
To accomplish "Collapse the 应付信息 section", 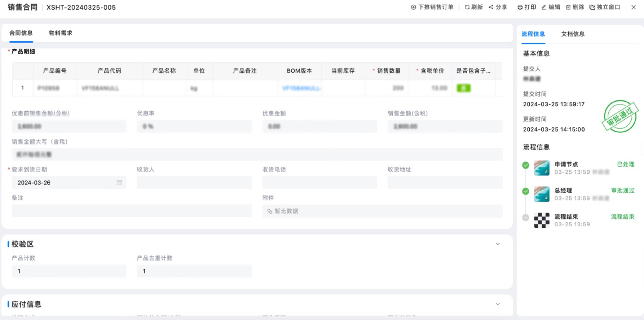I will click(498, 304).
